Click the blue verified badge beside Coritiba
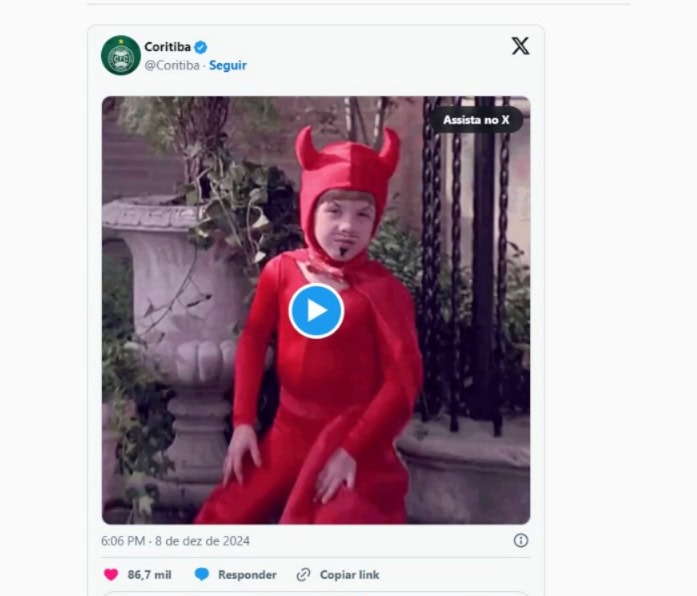Screen dimensions: 697x596 pyautogui.click(x=201, y=47)
